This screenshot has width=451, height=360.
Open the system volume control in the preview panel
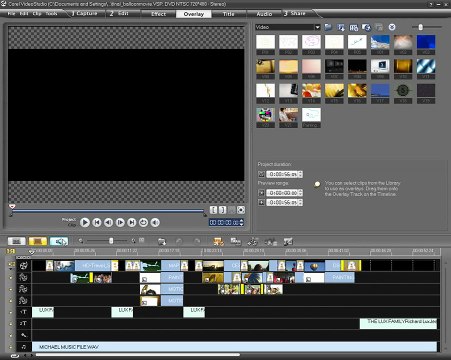[155, 222]
